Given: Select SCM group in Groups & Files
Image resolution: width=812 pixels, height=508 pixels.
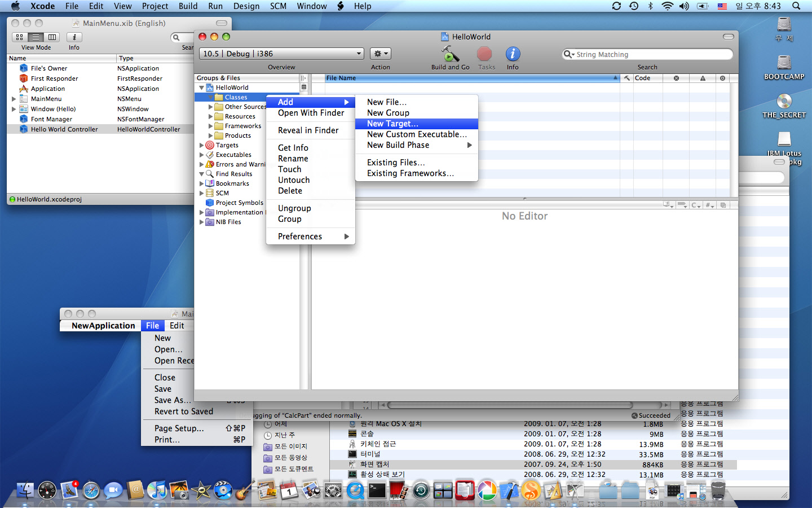Looking at the screenshot, I should [222, 193].
